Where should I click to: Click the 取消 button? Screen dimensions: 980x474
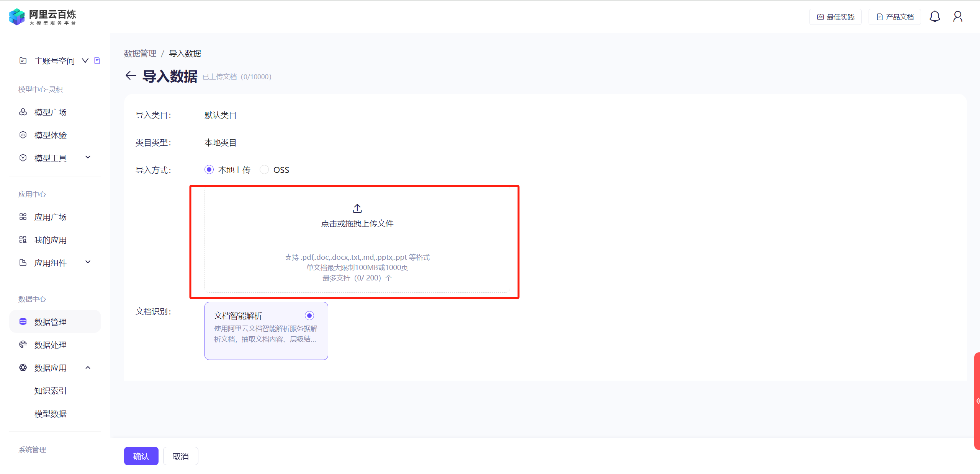180,456
